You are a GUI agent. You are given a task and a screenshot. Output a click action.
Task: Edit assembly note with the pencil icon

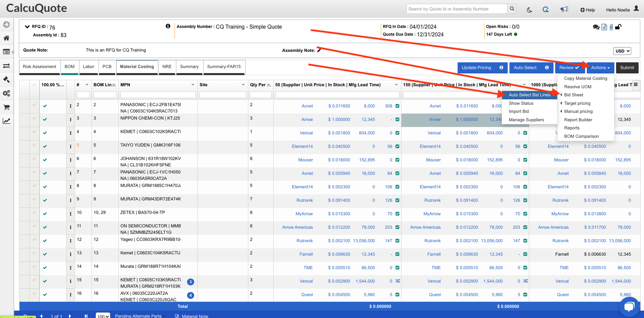click(319, 50)
